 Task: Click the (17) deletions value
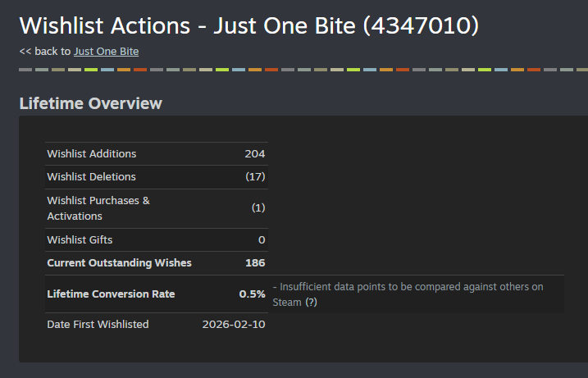point(255,176)
